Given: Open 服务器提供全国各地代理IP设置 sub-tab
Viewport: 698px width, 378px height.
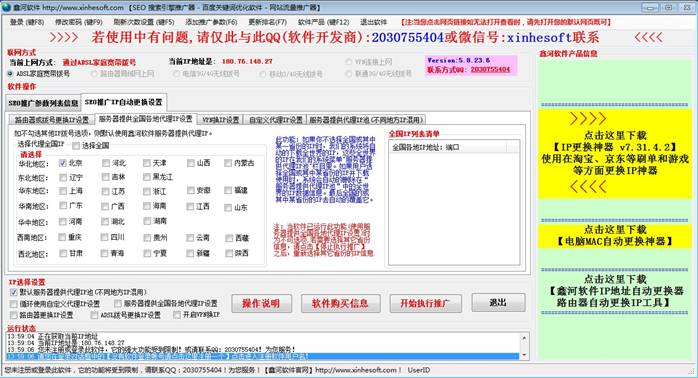Looking at the screenshot, I should pos(145,119).
